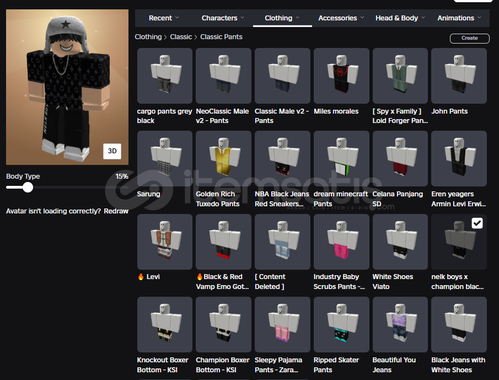Equip Classic Male v2 - Pants thumbnail
This screenshot has height=380, width=499.
click(282, 76)
